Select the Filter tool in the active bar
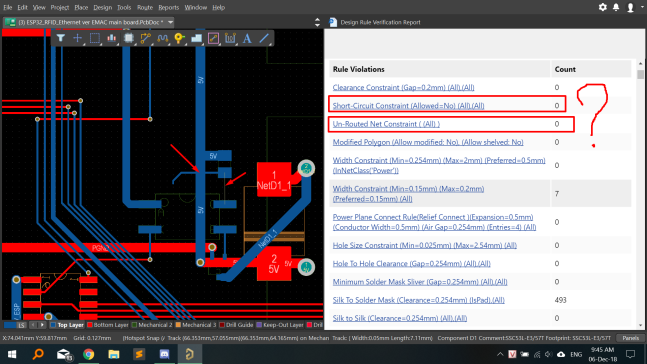This screenshot has width=647, height=364. tap(61, 38)
